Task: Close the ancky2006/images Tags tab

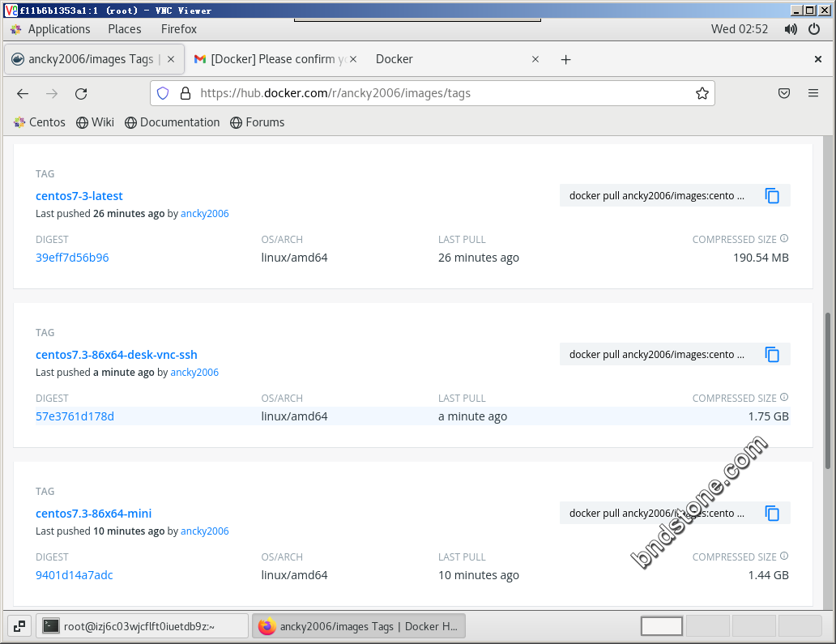Action: (171, 59)
